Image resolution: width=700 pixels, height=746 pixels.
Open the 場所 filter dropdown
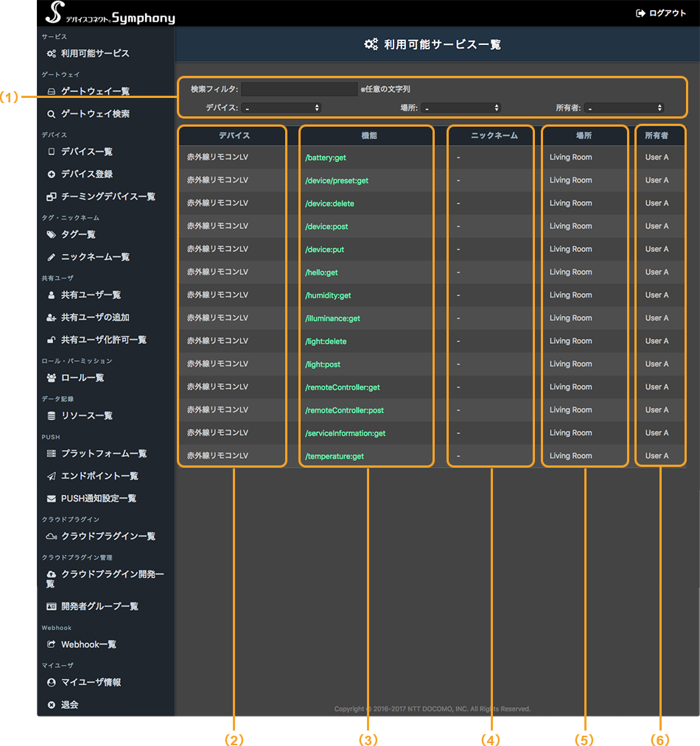point(461,108)
